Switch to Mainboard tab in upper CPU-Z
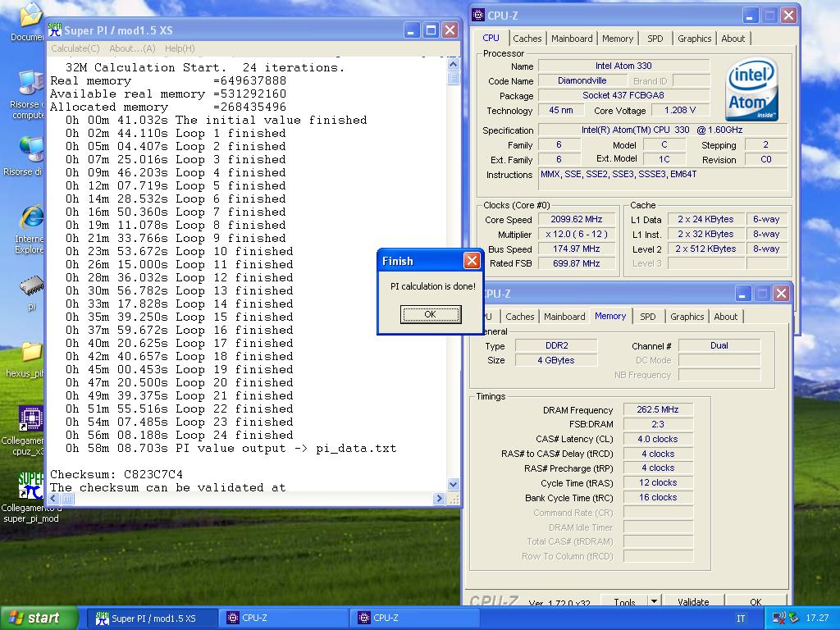Viewport: 840px width, 630px height. click(x=572, y=39)
